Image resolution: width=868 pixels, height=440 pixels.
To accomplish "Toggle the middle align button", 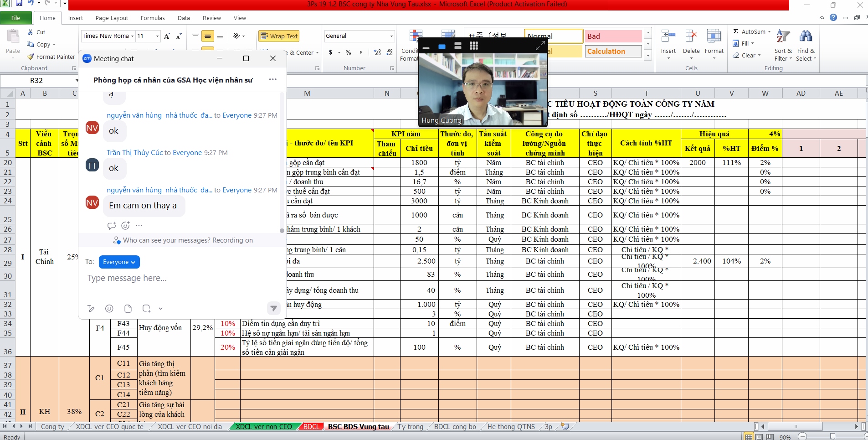I will (x=208, y=36).
